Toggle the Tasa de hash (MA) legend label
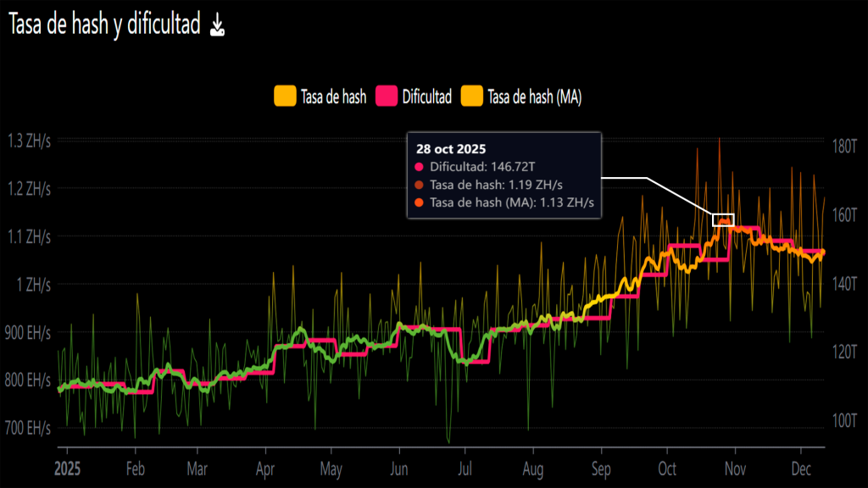868x488 pixels. pos(534,97)
